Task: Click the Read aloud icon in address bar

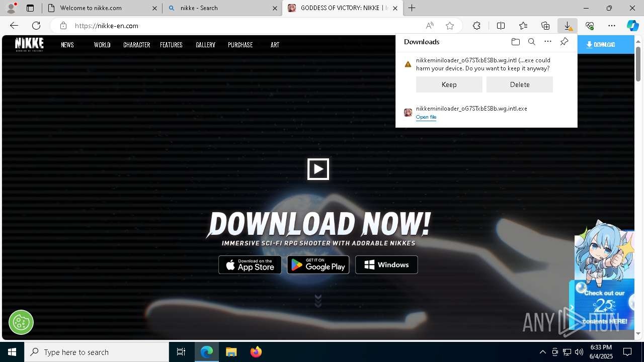Action: pyautogui.click(x=430, y=26)
